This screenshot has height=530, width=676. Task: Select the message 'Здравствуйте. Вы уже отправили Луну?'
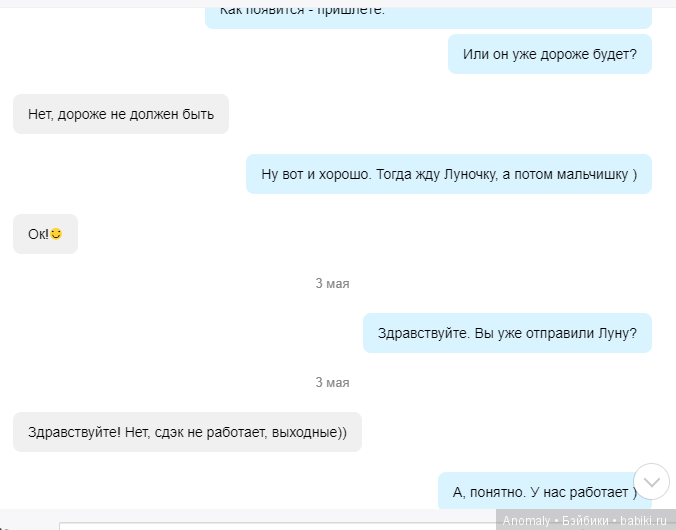click(x=507, y=333)
